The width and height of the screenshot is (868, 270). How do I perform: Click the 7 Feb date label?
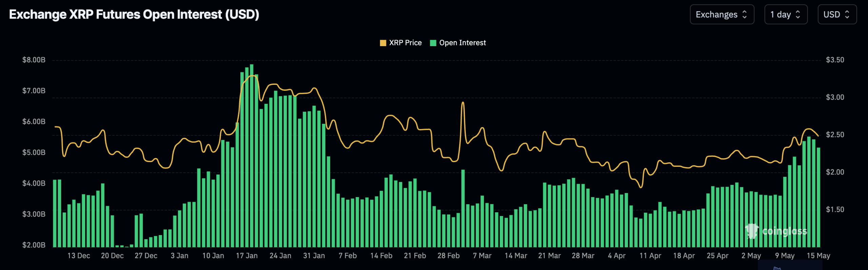coord(348,256)
